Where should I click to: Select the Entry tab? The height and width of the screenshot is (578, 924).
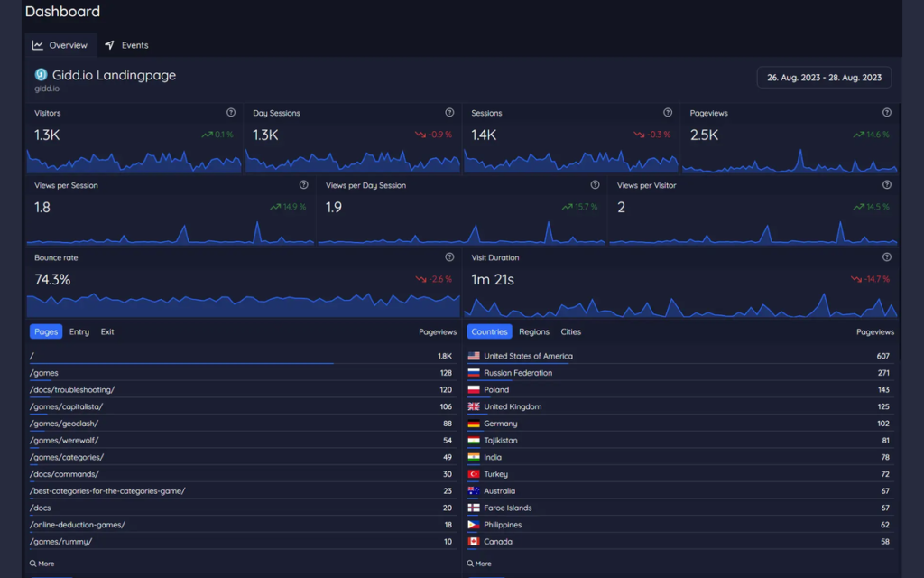click(x=79, y=331)
